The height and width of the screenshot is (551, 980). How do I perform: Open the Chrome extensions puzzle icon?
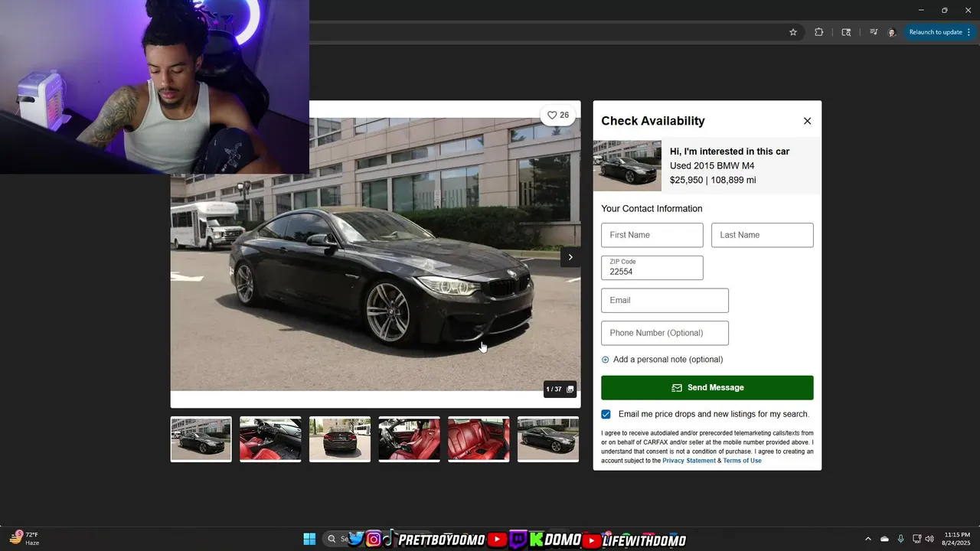pyautogui.click(x=819, y=32)
